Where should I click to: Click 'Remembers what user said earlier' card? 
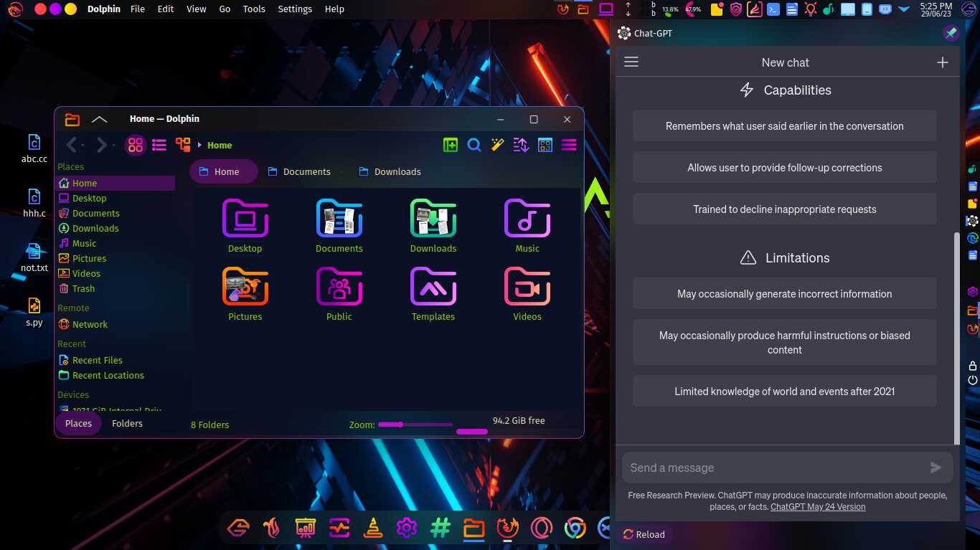pos(785,126)
